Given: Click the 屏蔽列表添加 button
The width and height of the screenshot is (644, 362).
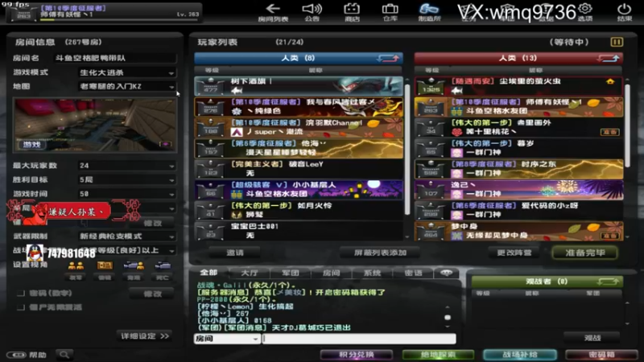Looking at the screenshot, I should tap(380, 253).
